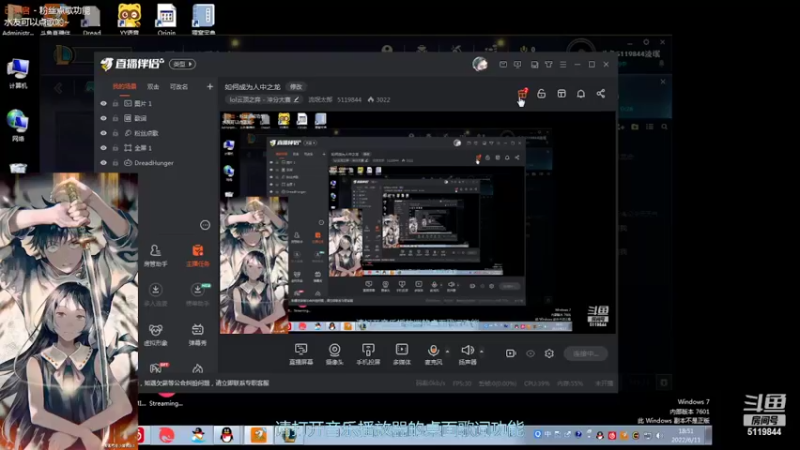
Task: Expand speaker options arrow
Action: coord(481,352)
